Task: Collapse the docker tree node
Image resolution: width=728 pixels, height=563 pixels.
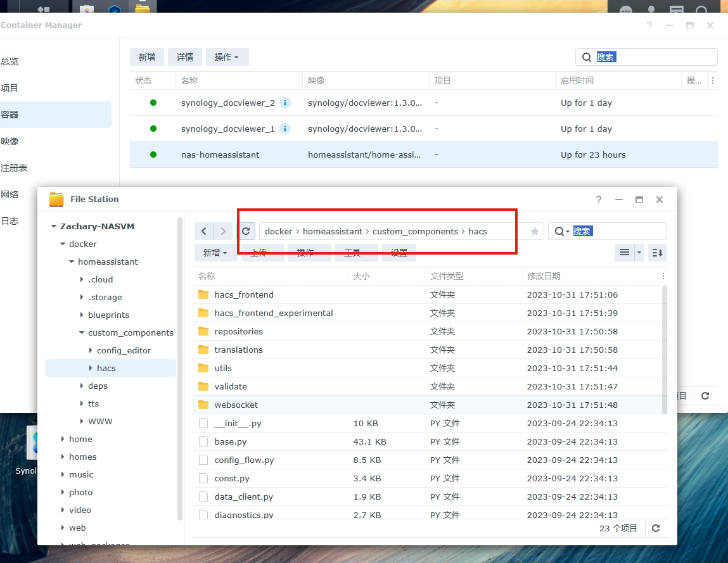Action: click(63, 244)
